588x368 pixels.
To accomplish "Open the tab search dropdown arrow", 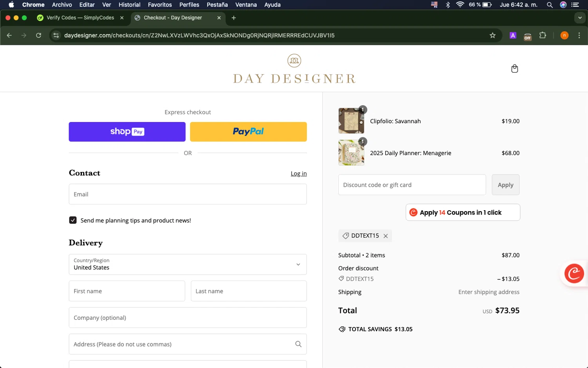I will [x=580, y=18].
